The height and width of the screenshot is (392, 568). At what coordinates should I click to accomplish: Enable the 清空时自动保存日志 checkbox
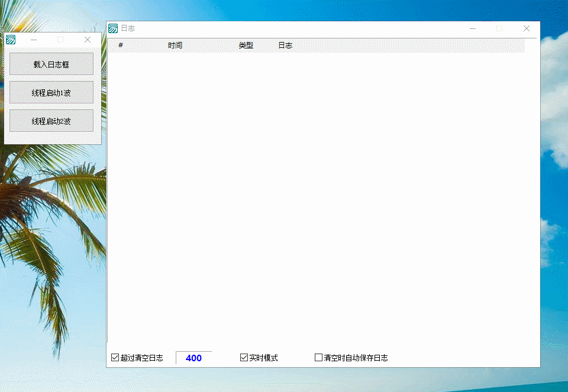click(x=319, y=358)
